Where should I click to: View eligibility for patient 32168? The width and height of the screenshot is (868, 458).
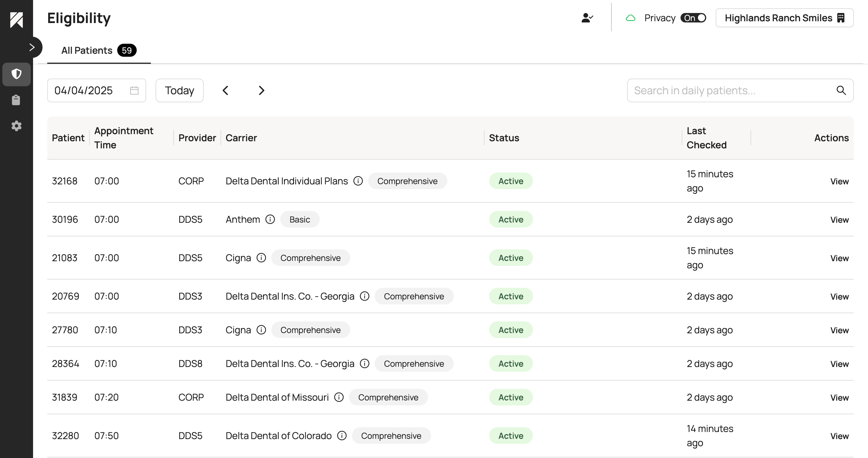(x=839, y=181)
